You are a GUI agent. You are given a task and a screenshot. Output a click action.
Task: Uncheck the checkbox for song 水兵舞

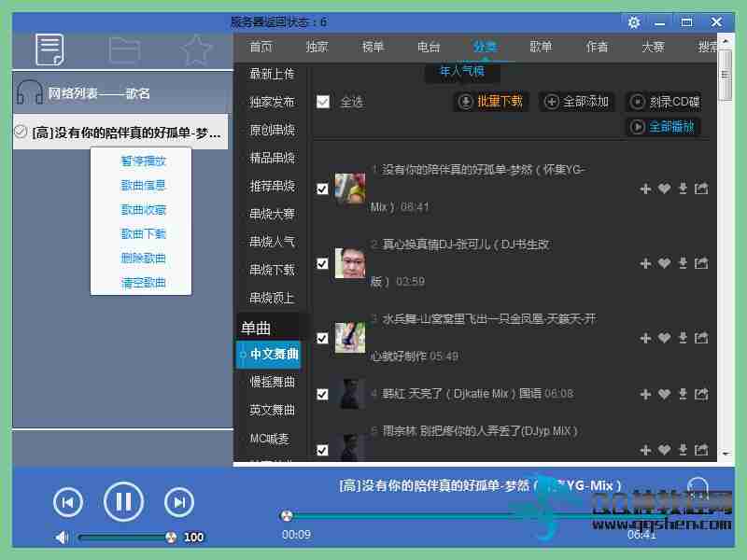click(322, 339)
